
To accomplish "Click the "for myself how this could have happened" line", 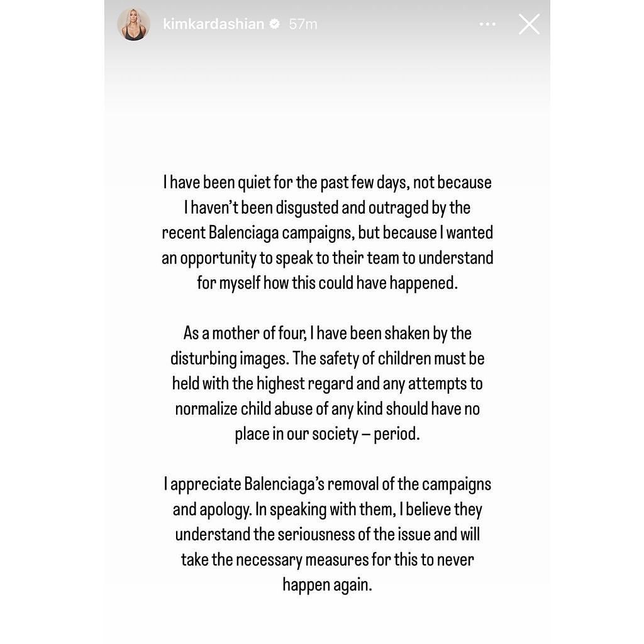I will [x=327, y=283].
